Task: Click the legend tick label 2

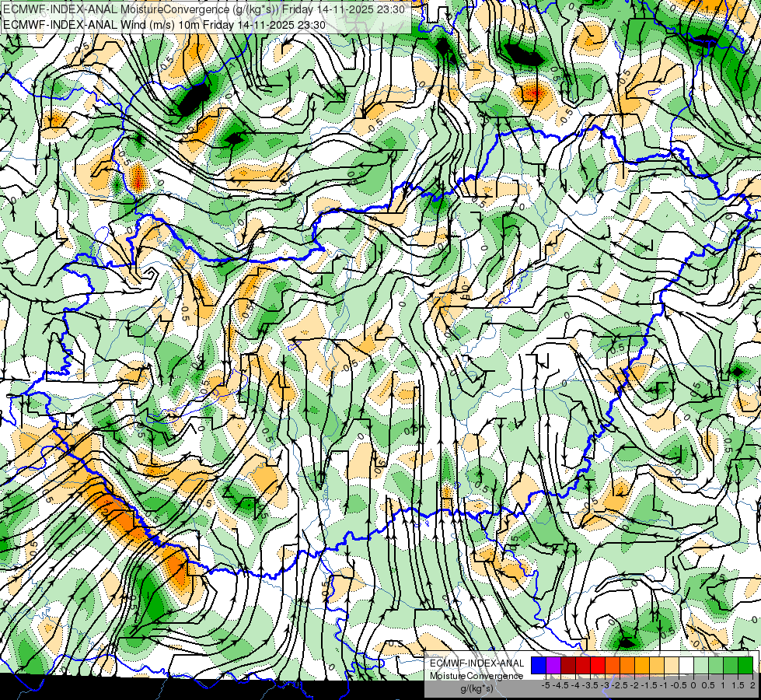Action: pos(752,685)
